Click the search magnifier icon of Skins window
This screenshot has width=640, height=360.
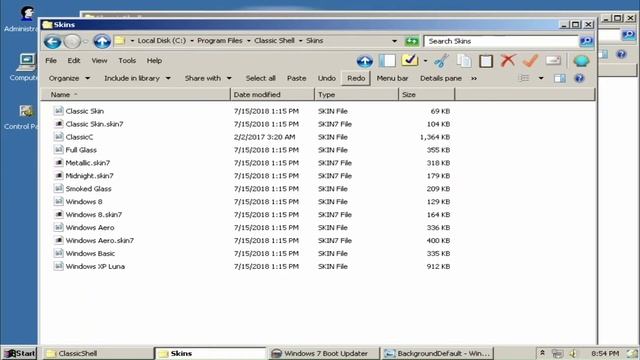pos(586,41)
